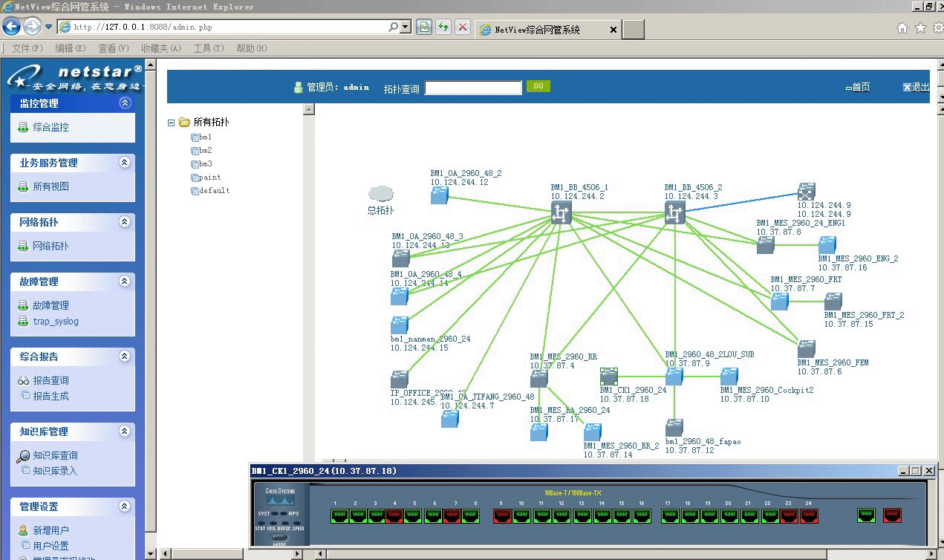Open the 帮助(H) menu
The width and height of the screenshot is (944, 560).
252,48
